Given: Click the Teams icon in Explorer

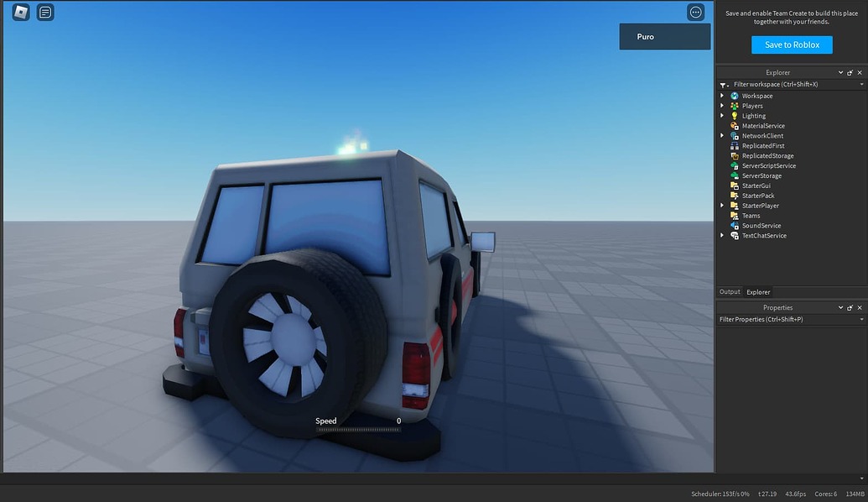Looking at the screenshot, I should click(736, 215).
